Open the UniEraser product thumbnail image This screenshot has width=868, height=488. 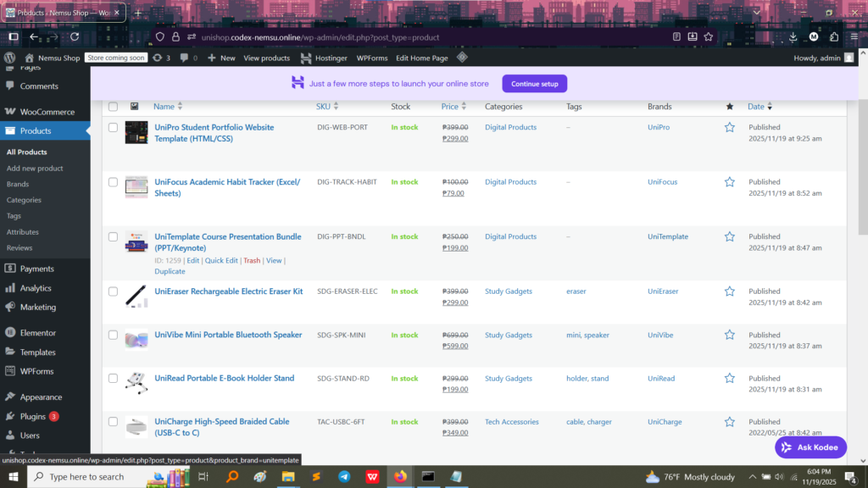click(x=136, y=296)
